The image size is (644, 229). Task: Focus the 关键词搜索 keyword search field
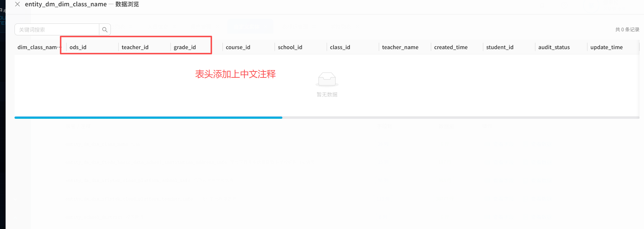click(57, 30)
